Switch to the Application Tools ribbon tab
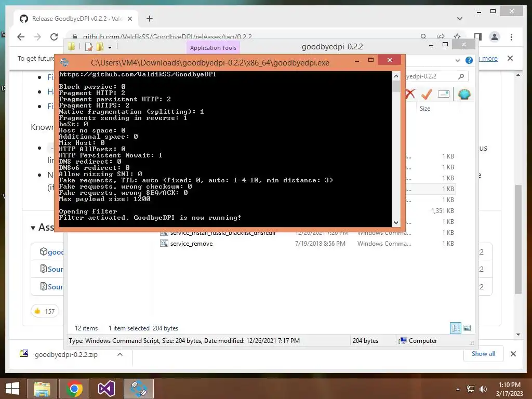 213,48
